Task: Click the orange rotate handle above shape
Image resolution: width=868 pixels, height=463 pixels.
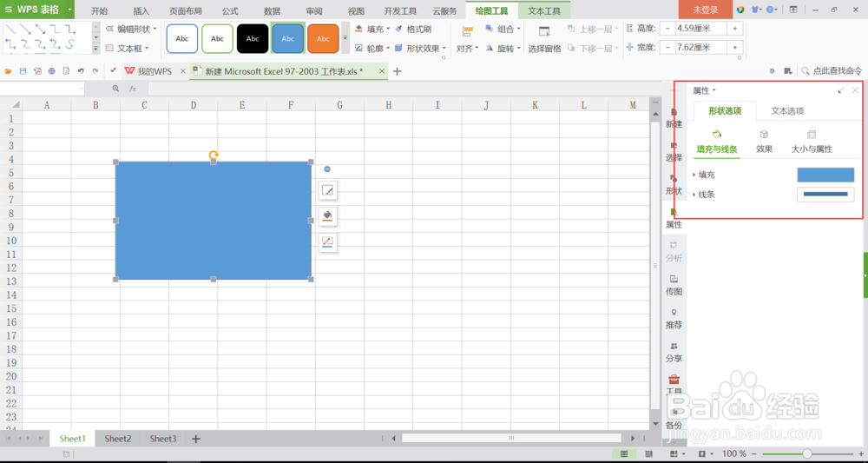Action: [214, 155]
